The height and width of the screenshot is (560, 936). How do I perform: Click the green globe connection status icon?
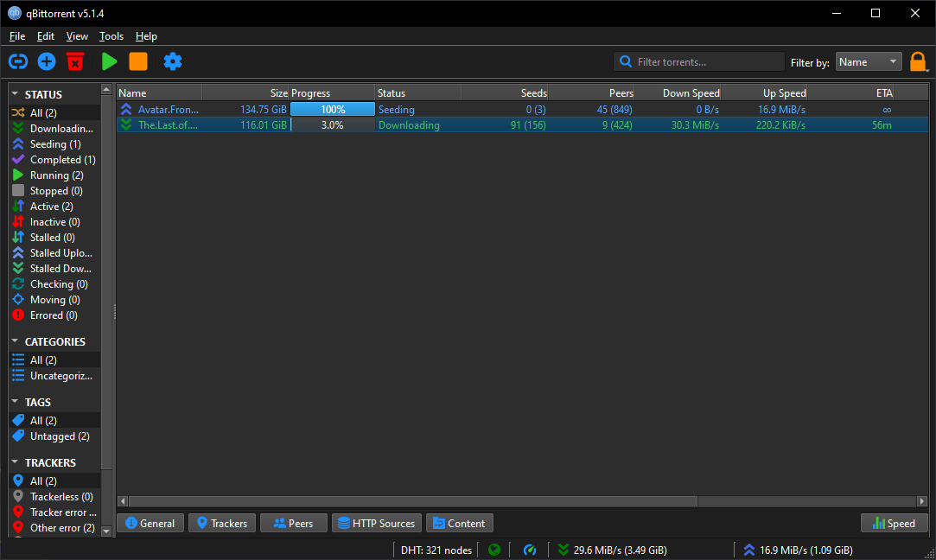494,550
